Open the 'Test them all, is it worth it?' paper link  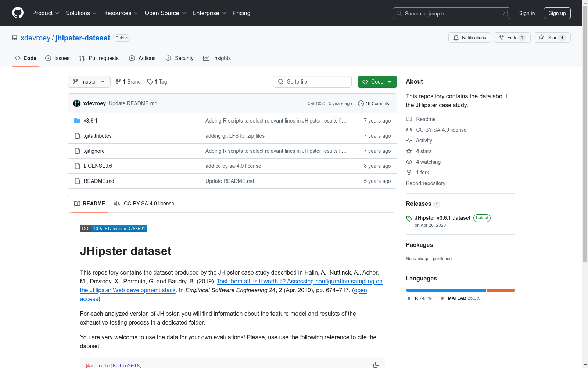[300, 281]
